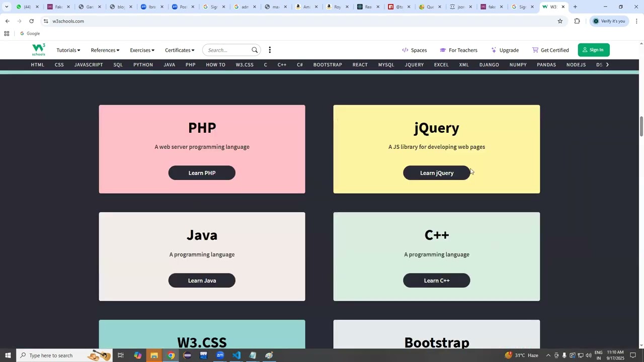
Task: Select BOOTSTRAP in the topic bar
Action: [328, 65]
